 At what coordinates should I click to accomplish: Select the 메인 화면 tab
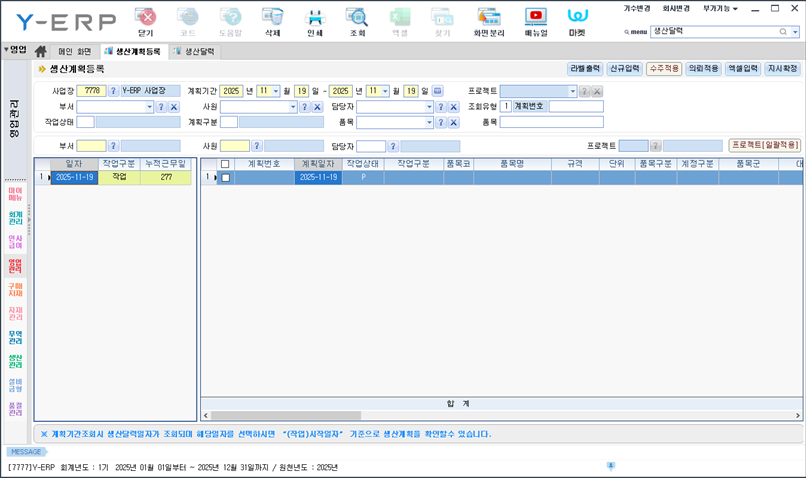[x=74, y=51]
